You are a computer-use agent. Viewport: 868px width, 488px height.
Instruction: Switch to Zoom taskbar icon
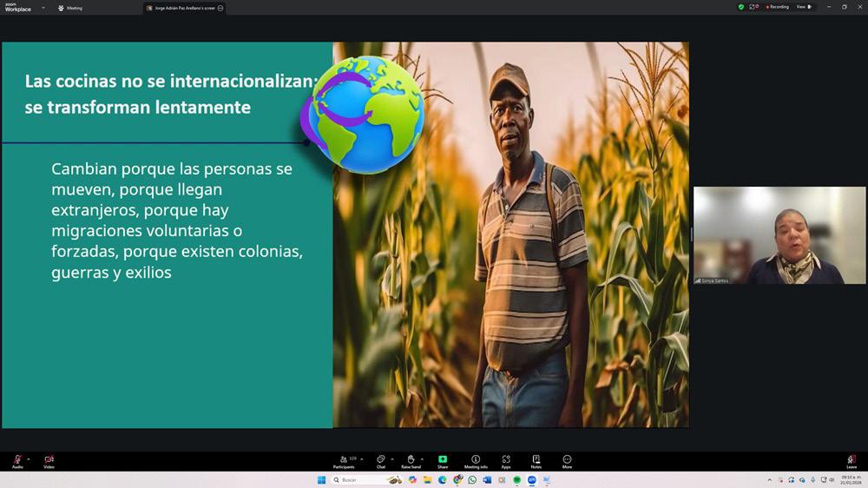point(532,479)
